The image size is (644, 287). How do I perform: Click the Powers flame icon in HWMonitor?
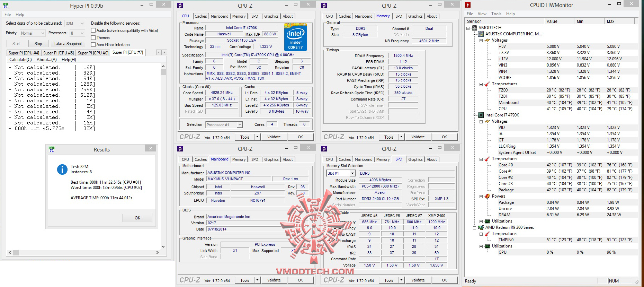pyautogui.click(x=488, y=196)
